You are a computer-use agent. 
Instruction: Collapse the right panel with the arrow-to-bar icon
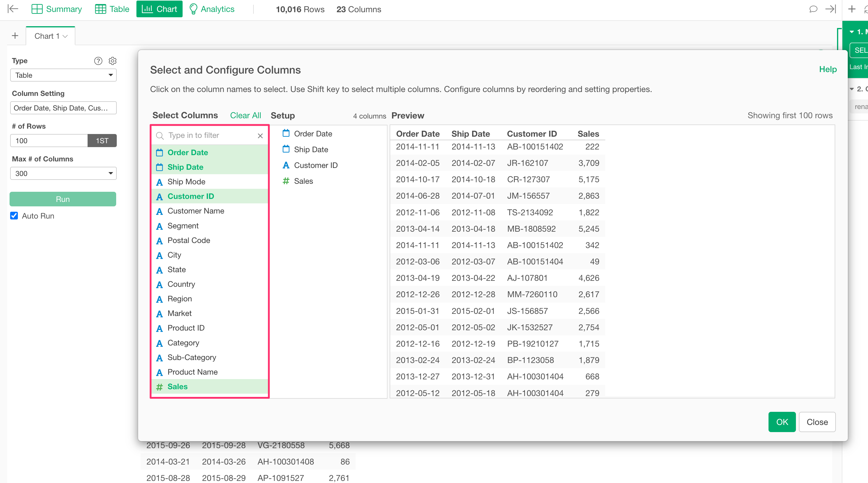[830, 9]
